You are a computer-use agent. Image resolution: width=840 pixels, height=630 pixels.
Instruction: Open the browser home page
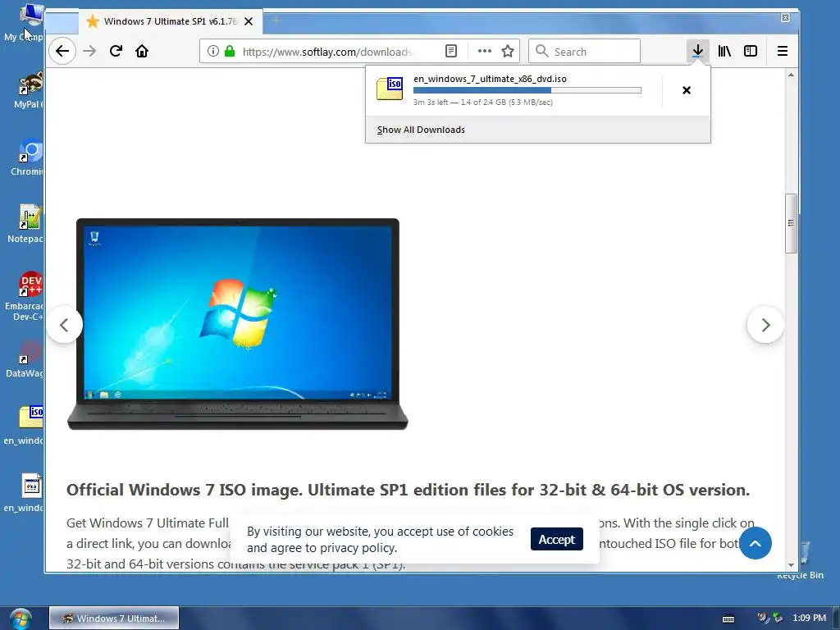click(142, 52)
